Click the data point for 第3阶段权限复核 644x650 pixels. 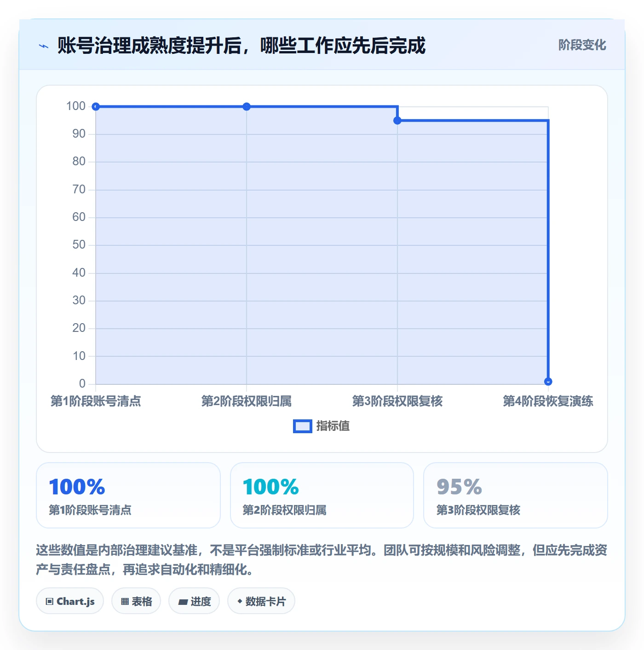coord(397,121)
